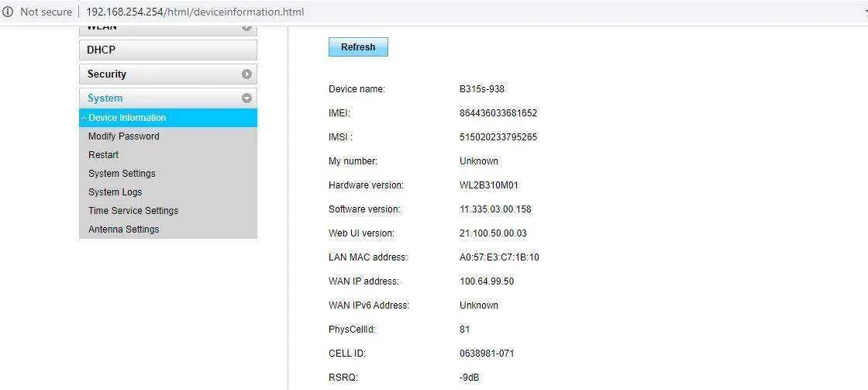868x390 pixels.
Task: Click the LAN MAC address label
Action: pos(368,257)
